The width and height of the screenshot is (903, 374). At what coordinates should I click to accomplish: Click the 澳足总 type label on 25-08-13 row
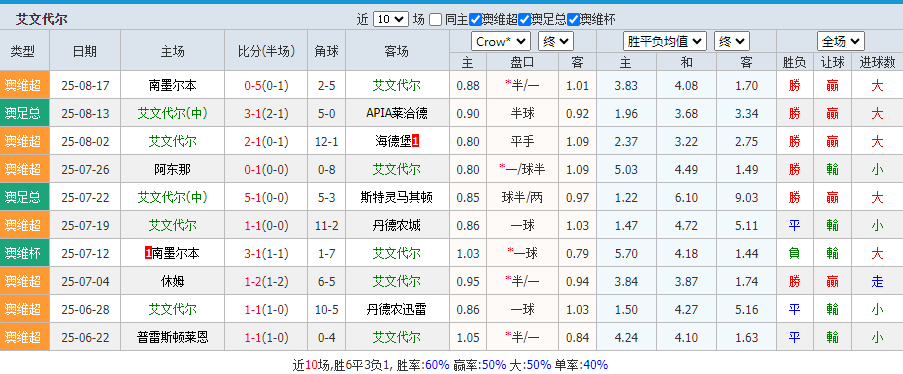23,114
